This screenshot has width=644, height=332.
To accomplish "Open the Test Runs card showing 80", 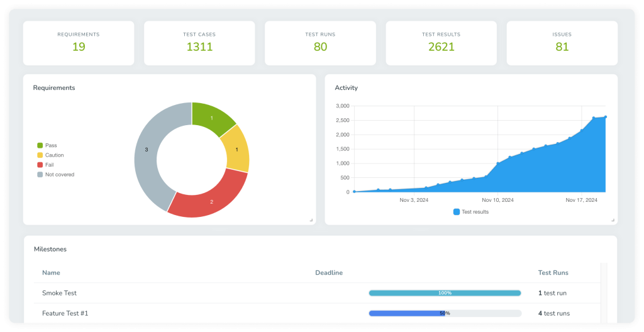I will coord(320,43).
